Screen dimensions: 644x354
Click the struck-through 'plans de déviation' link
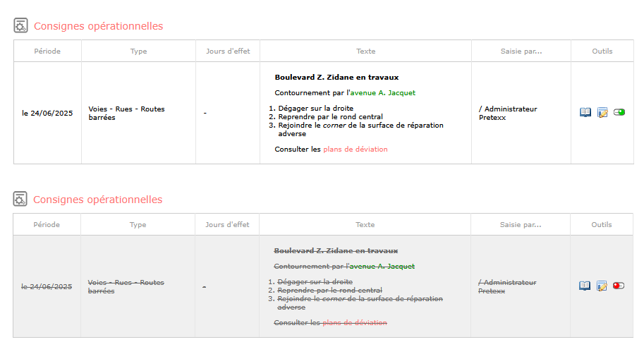(x=354, y=323)
